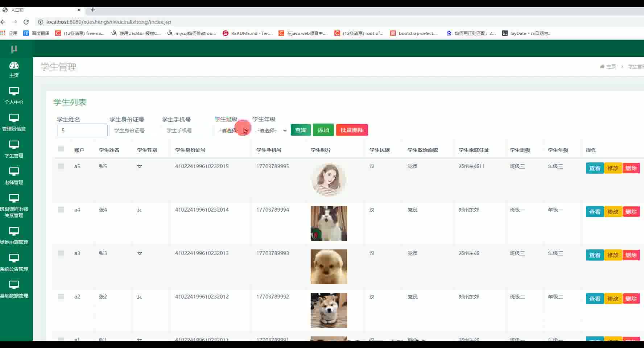644x348 pixels.
Task: Open 老师管理 in the sidebar
Action: click(x=14, y=176)
